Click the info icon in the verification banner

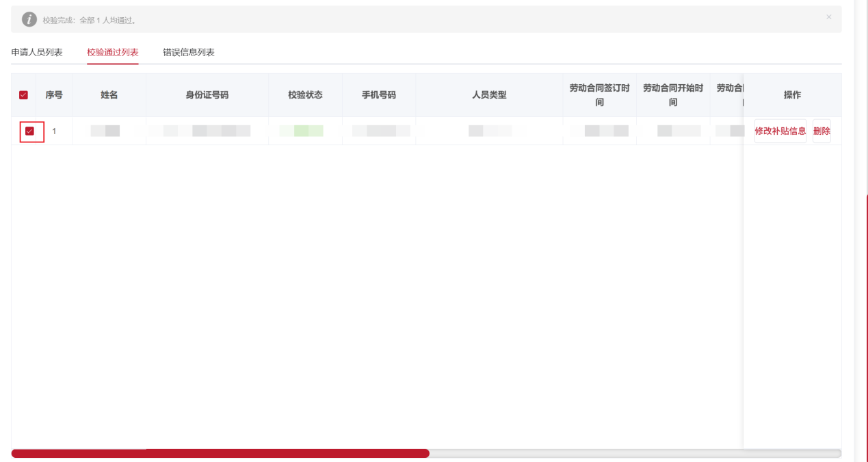pos(29,20)
